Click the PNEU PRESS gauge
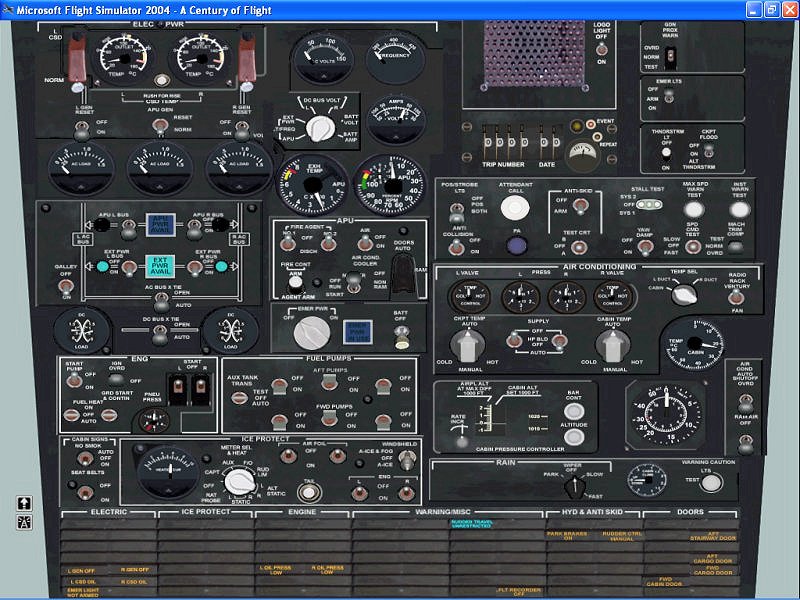The width and height of the screenshot is (800, 600). tap(154, 421)
